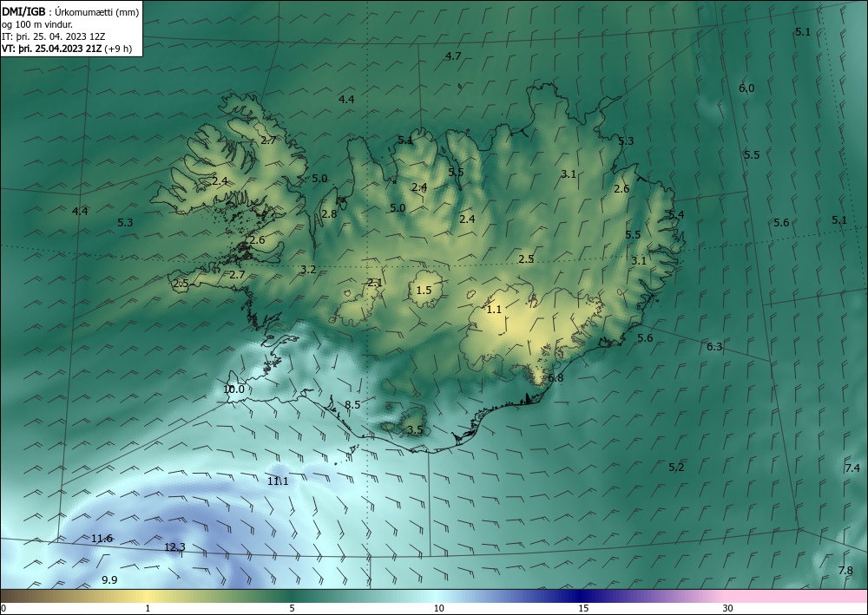Screen dimensions: 868x615
Task: Select the 12.3 maximum value
Action: coord(174,547)
